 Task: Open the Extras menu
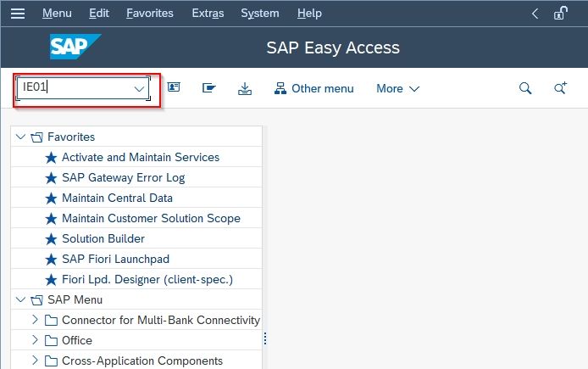[x=208, y=14]
